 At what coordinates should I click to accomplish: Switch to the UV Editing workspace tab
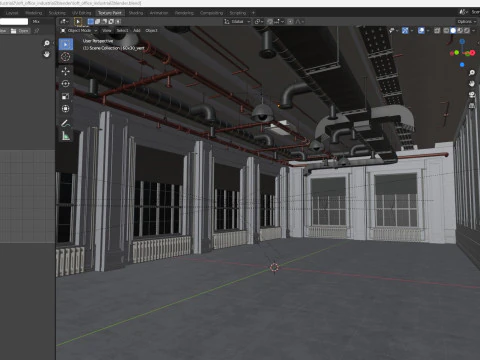82,13
